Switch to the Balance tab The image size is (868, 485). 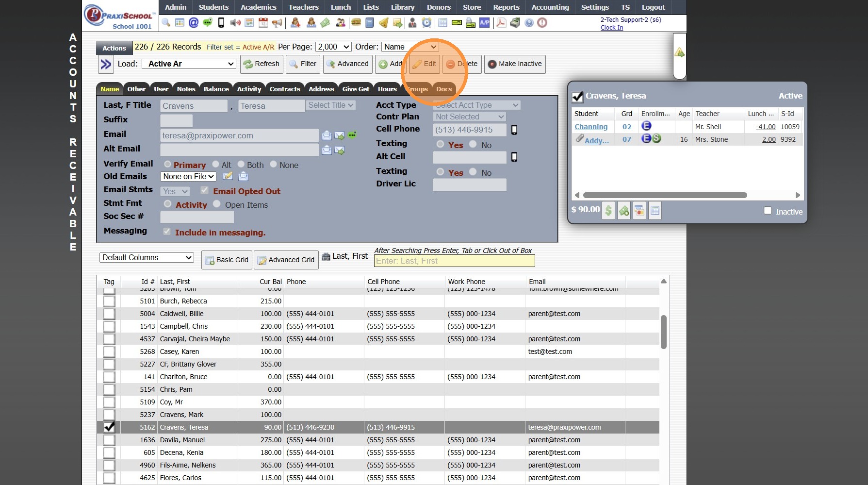click(216, 89)
